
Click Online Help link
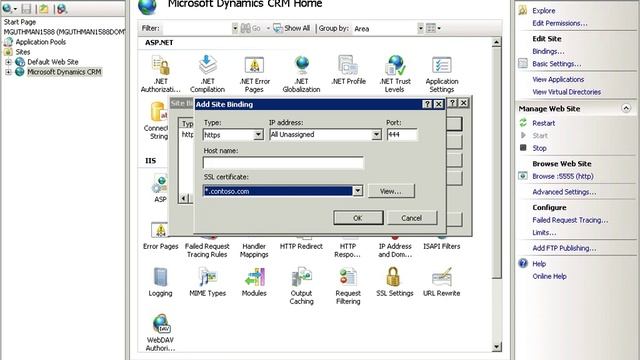click(549, 276)
